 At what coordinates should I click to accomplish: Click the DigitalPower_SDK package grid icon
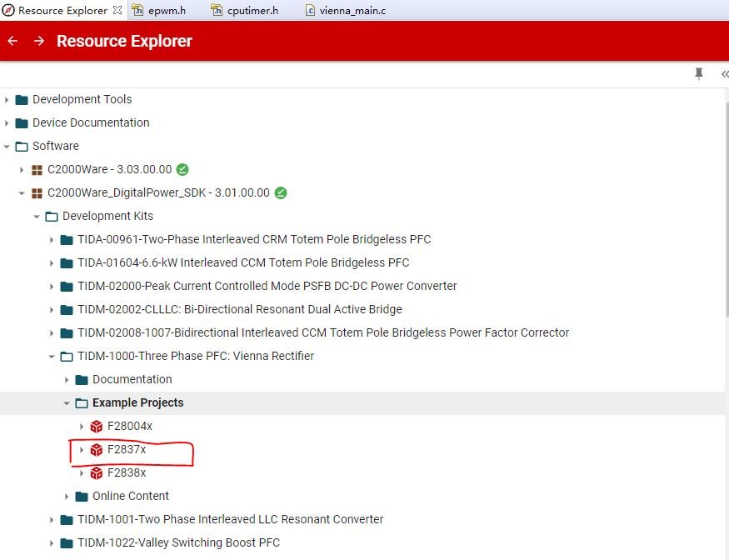click(x=37, y=193)
